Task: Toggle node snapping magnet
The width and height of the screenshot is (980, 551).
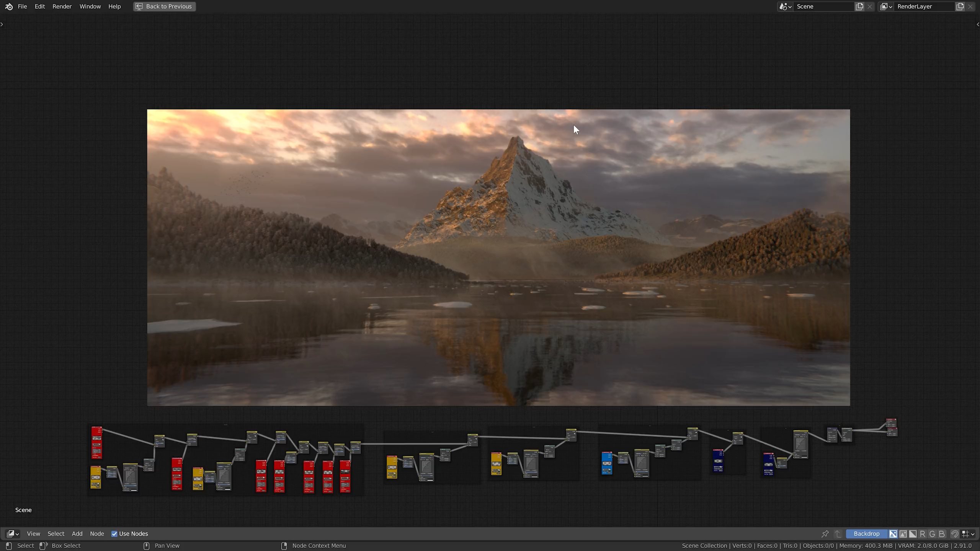Action: tap(955, 534)
